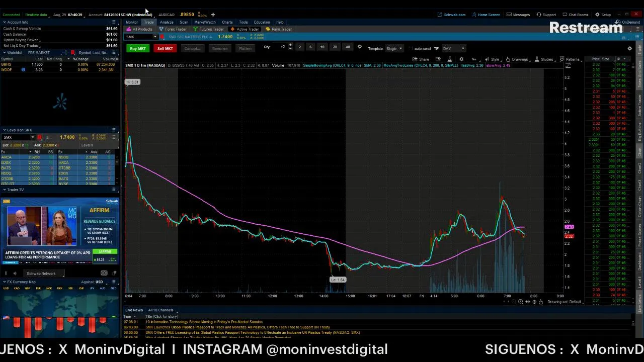Set quantity preset to 40
The height and width of the screenshot is (362, 644).
click(347, 47)
